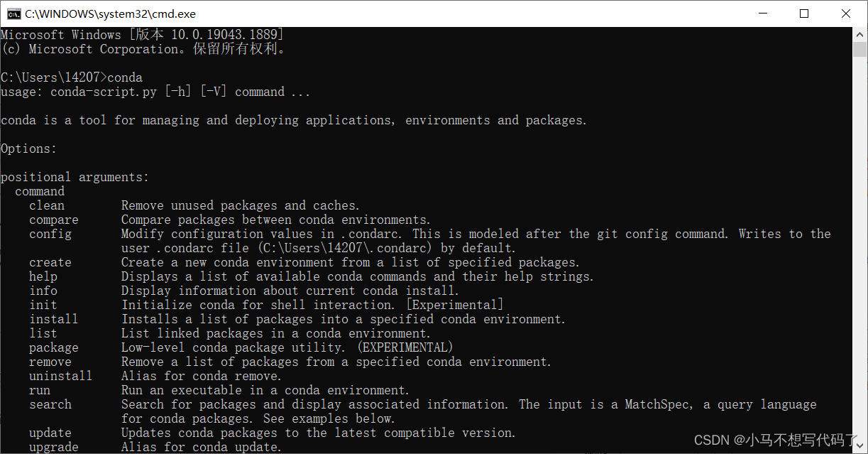Open the cmd.exe title bar system icon
The height and width of the screenshot is (454, 868).
click(13, 13)
